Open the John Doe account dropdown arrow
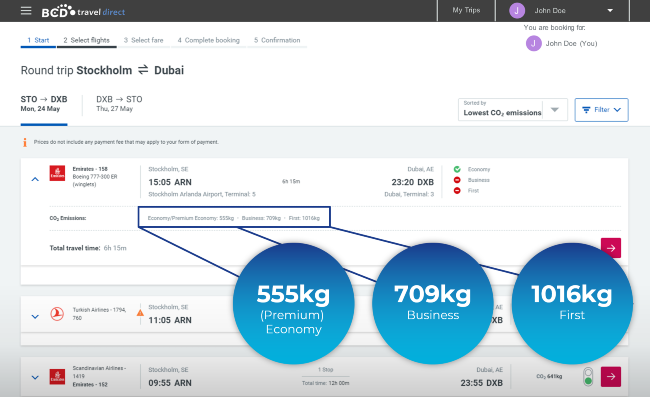This screenshot has width=650, height=397. (610, 11)
